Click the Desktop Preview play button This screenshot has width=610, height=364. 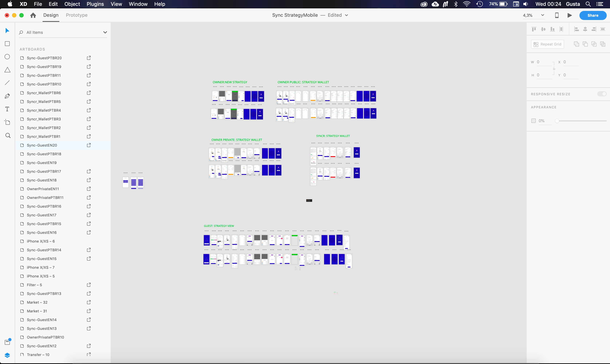click(x=569, y=15)
